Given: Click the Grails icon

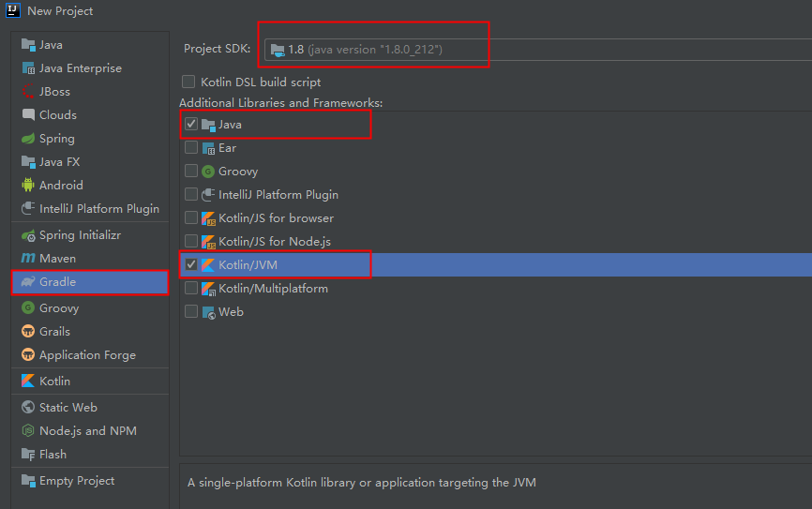Looking at the screenshot, I should pos(28,331).
